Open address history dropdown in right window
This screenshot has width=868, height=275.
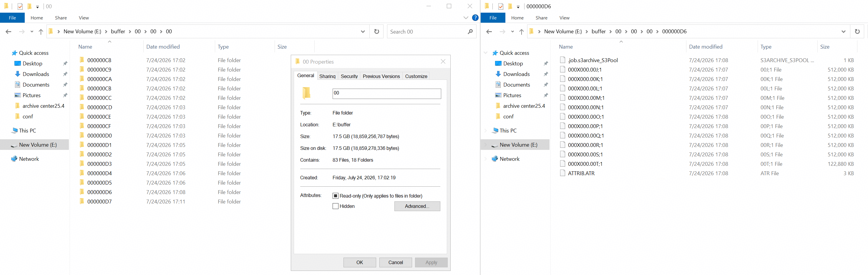[843, 31]
